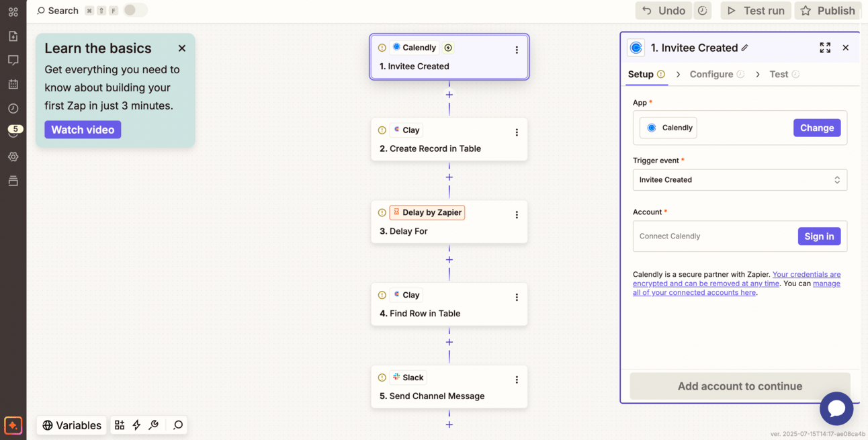Add a step after Create Record in Table

[449, 177]
